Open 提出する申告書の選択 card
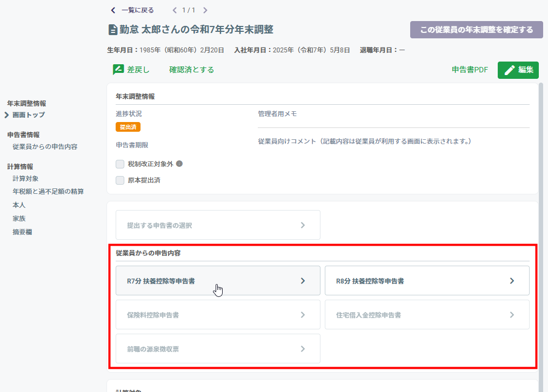548x392 pixels. coord(218,225)
